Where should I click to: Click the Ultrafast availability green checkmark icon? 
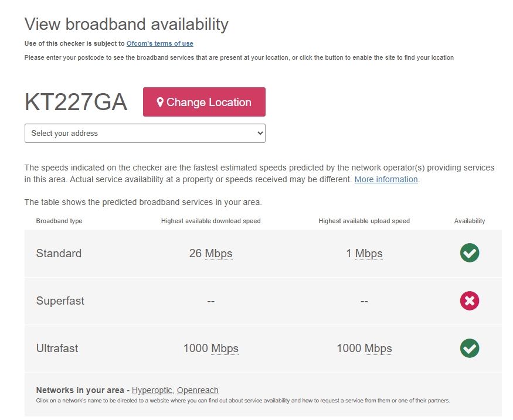click(470, 348)
